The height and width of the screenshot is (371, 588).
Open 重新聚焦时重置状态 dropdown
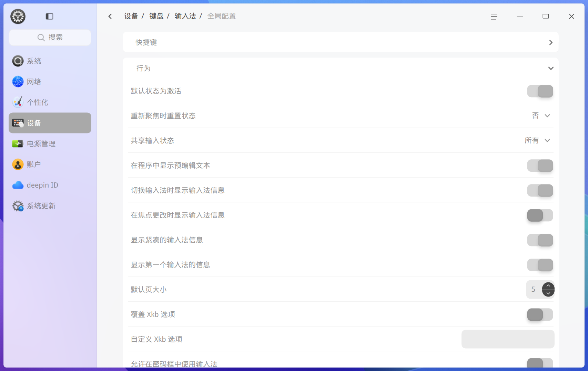(x=541, y=116)
